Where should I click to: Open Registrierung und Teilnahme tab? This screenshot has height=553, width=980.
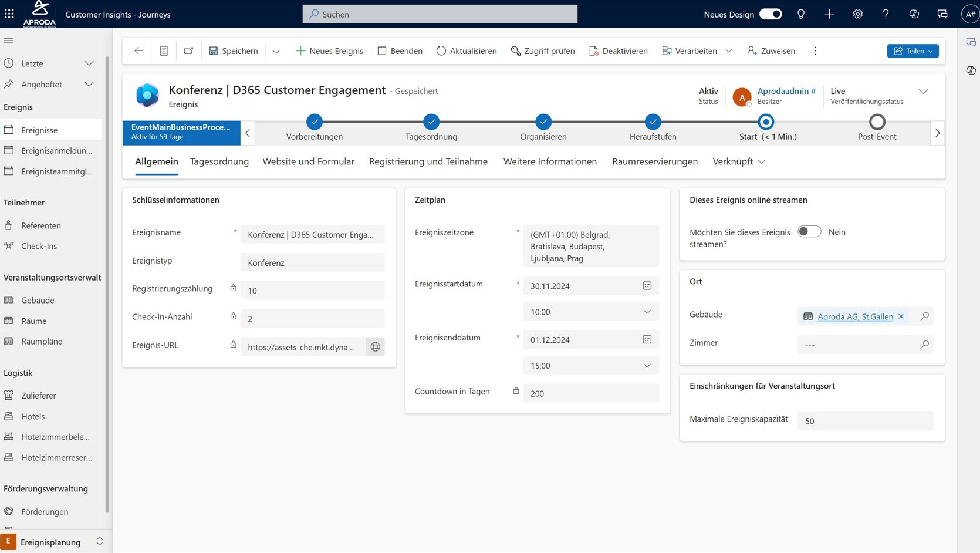click(428, 161)
